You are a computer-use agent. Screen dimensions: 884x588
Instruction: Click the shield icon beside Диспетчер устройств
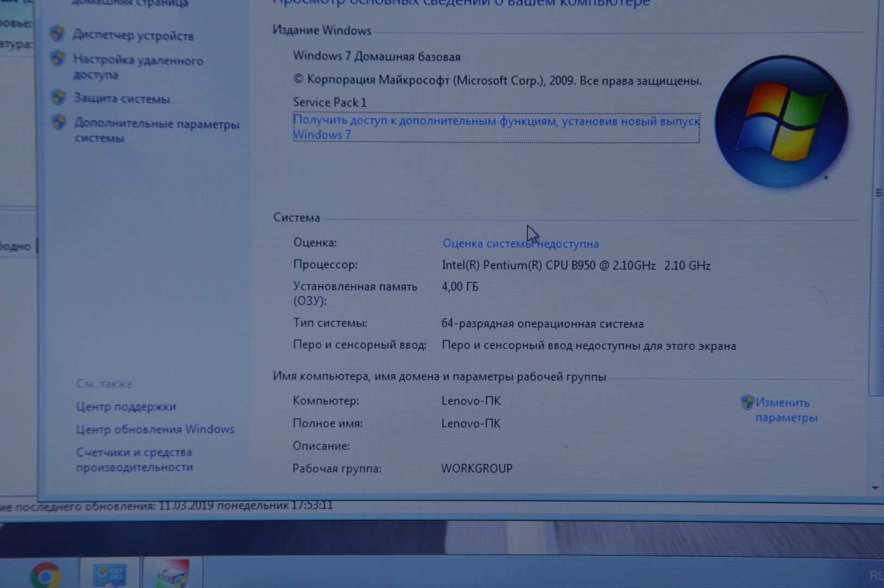pos(57,34)
